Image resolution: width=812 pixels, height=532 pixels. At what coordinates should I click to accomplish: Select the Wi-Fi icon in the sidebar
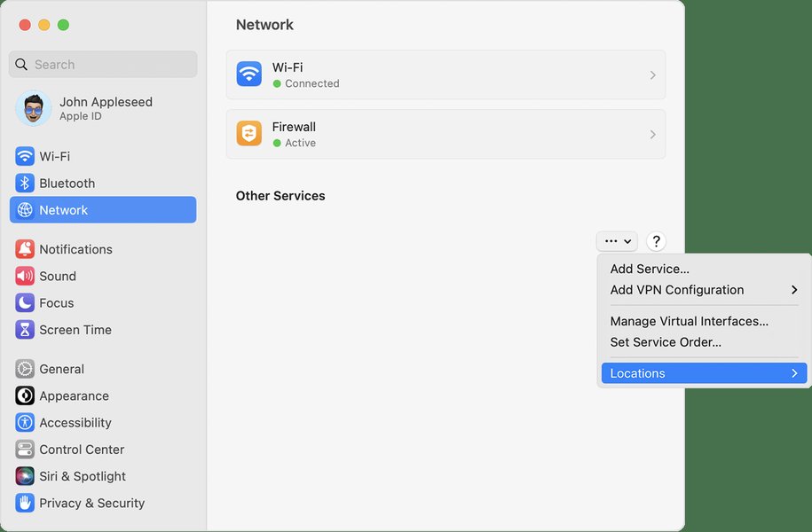24,156
